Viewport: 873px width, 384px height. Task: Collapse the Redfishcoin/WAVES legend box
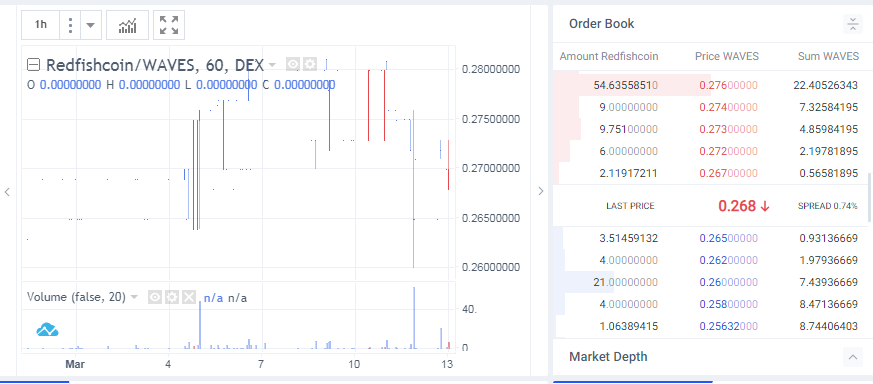point(33,65)
